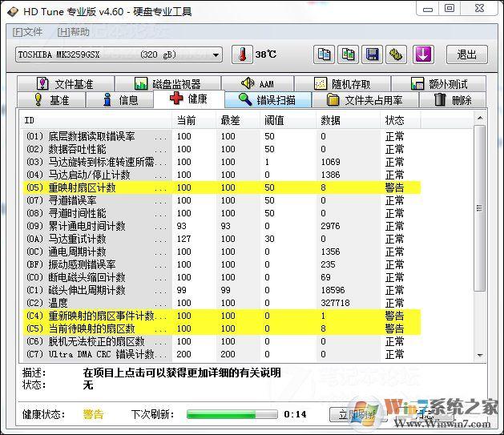Open the options wrench icon
The height and width of the screenshot is (435, 504).
396,54
